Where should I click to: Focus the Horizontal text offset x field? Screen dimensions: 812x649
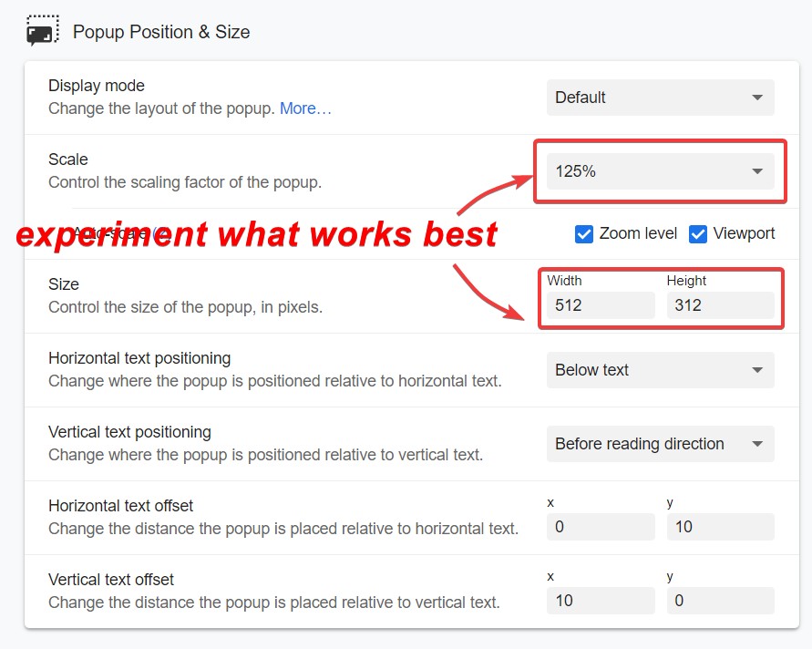coord(600,527)
